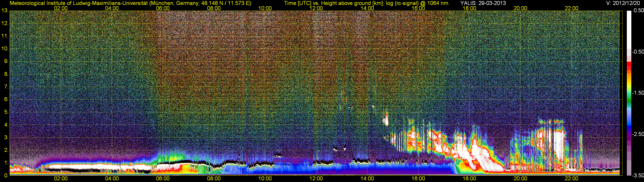Click the -2.50 colorbar scale label
The height and width of the screenshot is (182, 644).
(638, 134)
